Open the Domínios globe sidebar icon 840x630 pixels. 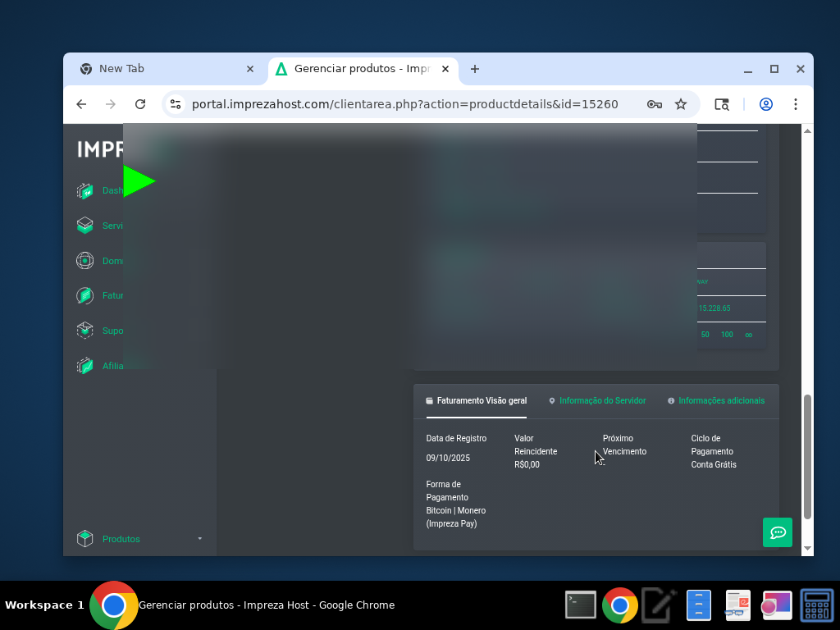(x=84, y=261)
